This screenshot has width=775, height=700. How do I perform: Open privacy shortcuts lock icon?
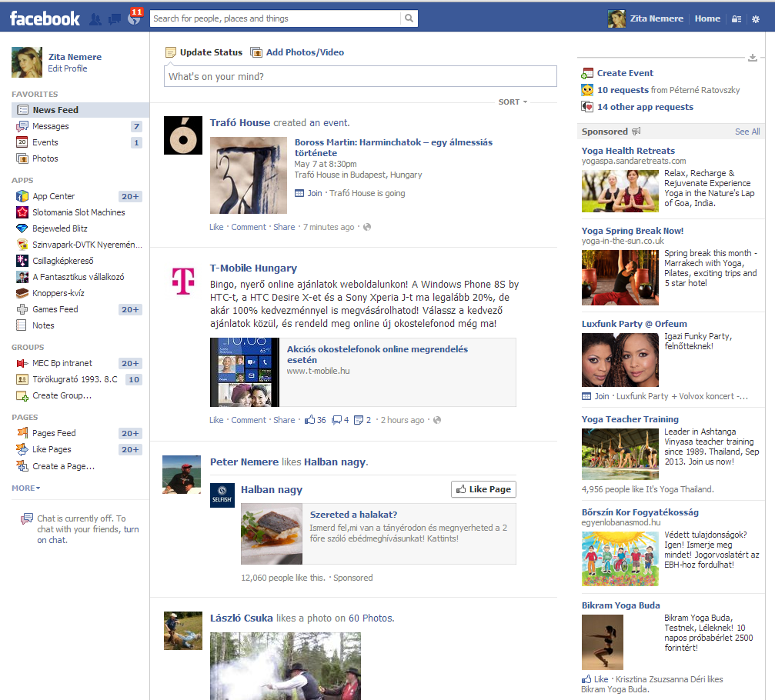737,18
